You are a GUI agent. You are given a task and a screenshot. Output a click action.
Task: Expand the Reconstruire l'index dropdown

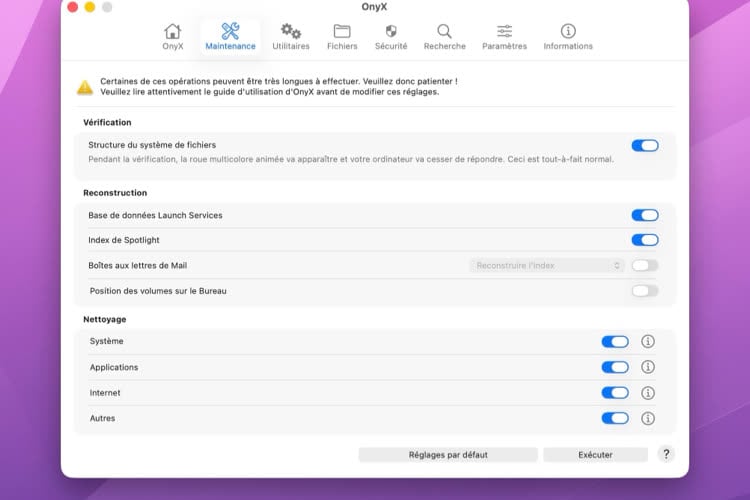[548, 265]
